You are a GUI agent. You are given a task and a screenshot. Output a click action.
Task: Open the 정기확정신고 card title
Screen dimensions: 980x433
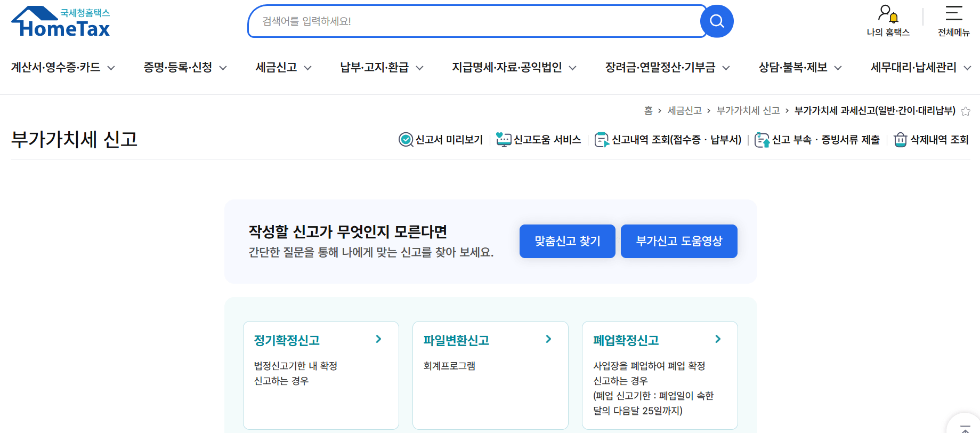point(287,340)
